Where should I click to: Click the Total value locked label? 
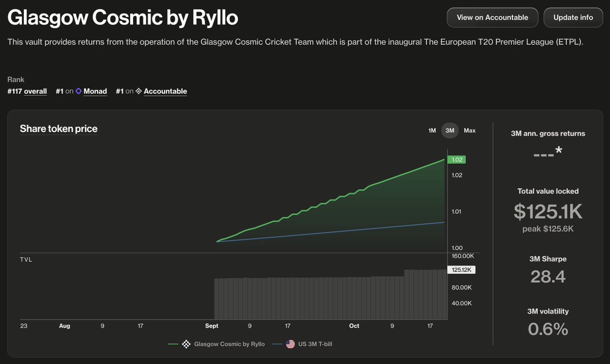(548, 191)
